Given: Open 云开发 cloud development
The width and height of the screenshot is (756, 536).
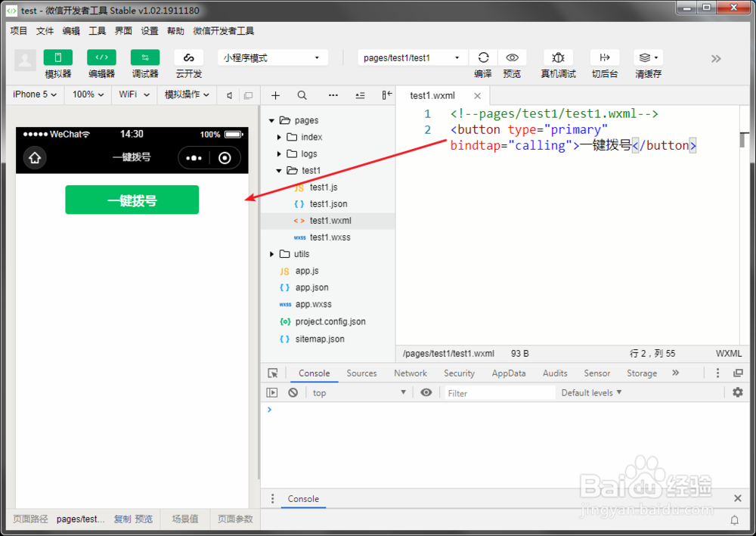Looking at the screenshot, I should (x=188, y=57).
